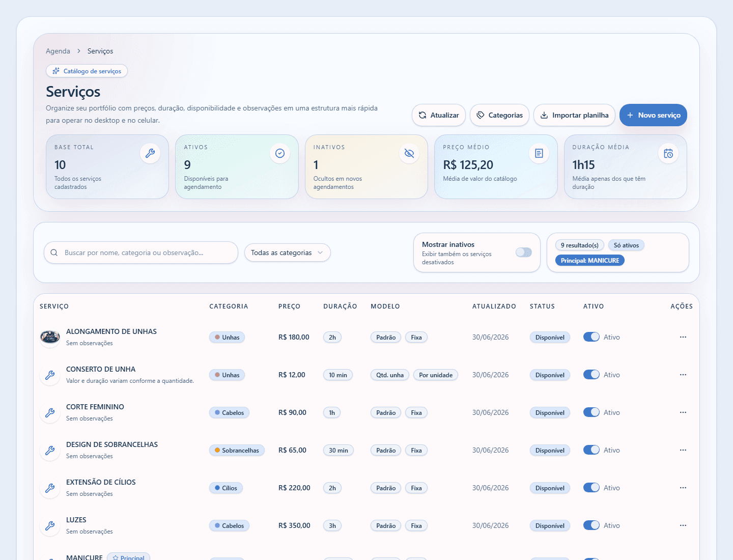Screen dimensions: 733x560
Task: Click the wrench icon beside Luzes service
Action: [50, 526]
